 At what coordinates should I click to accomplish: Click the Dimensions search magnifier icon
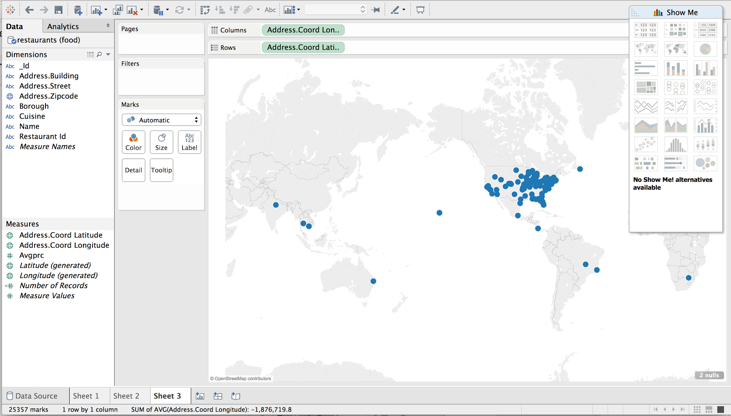tap(99, 55)
